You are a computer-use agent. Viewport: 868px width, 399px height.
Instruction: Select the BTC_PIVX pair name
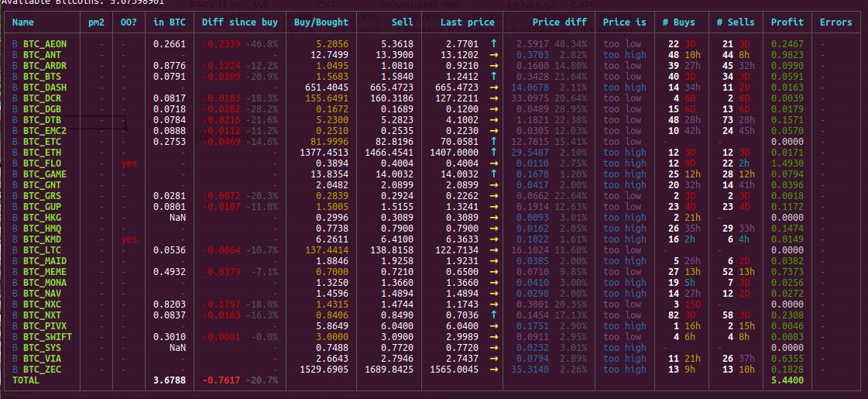(45, 326)
